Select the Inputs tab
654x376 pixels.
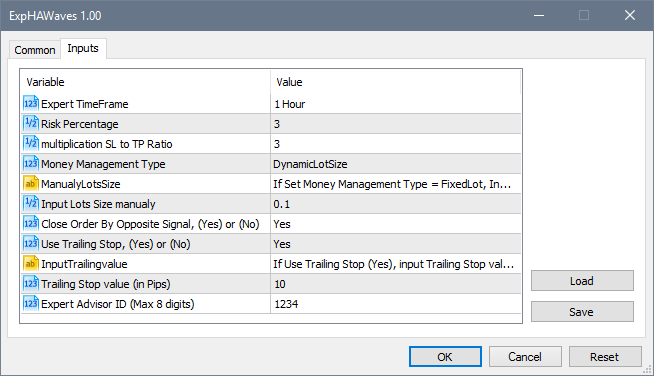(83, 48)
